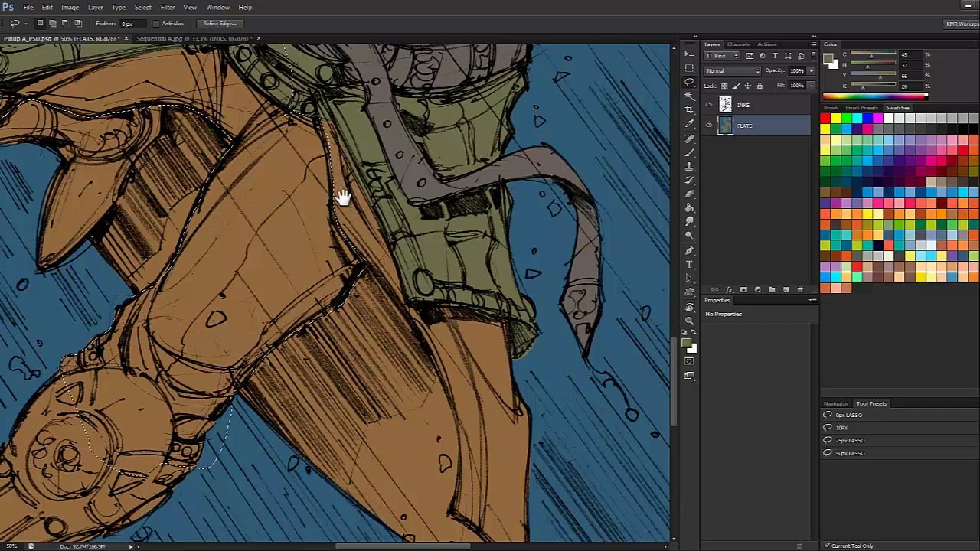The image size is (980, 551).
Task: Open the Filter menu
Action: (x=168, y=7)
